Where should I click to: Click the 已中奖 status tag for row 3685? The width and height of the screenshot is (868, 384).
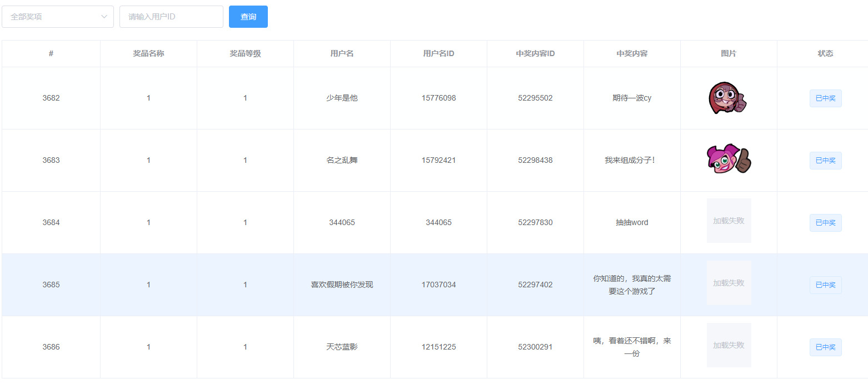825,285
